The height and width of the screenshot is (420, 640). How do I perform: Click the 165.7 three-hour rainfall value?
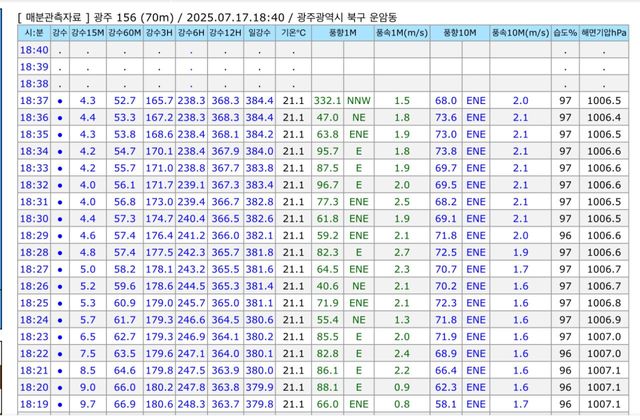point(160,100)
